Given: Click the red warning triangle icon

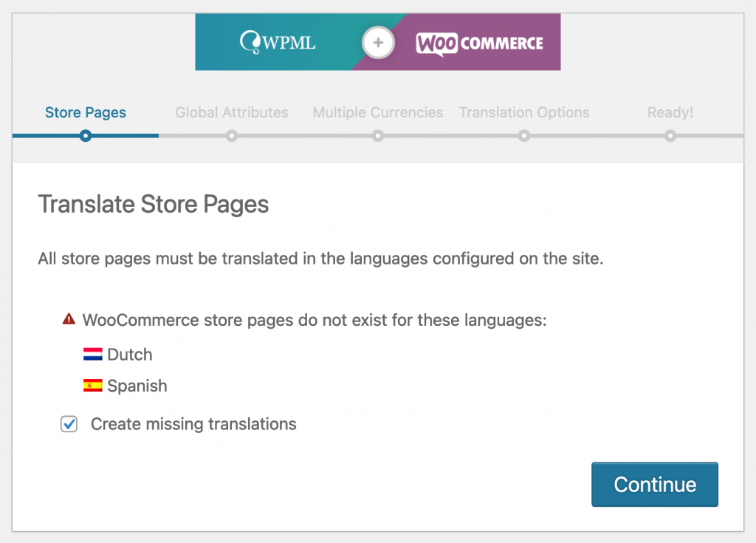Looking at the screenshot, I should (69, 319).
